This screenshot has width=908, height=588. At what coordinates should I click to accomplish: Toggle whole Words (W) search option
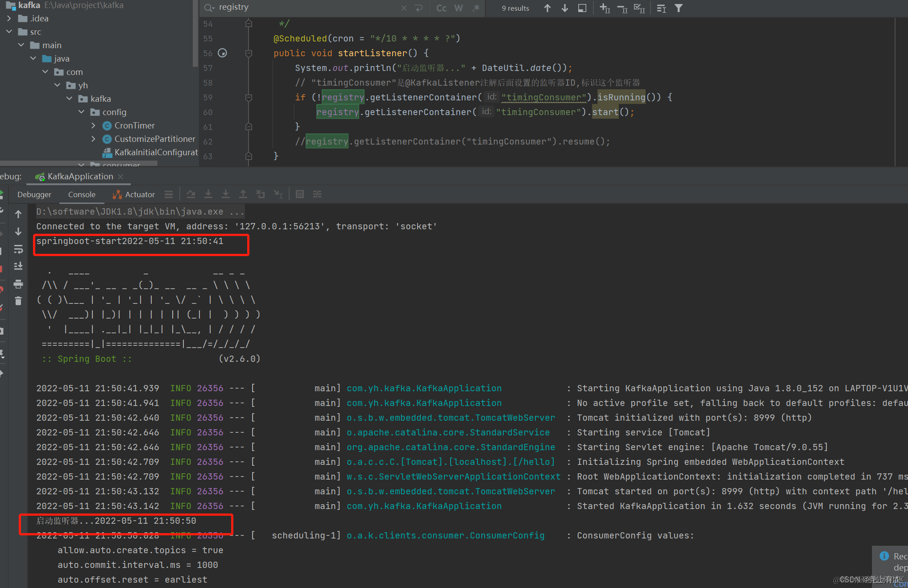[458, 8]
